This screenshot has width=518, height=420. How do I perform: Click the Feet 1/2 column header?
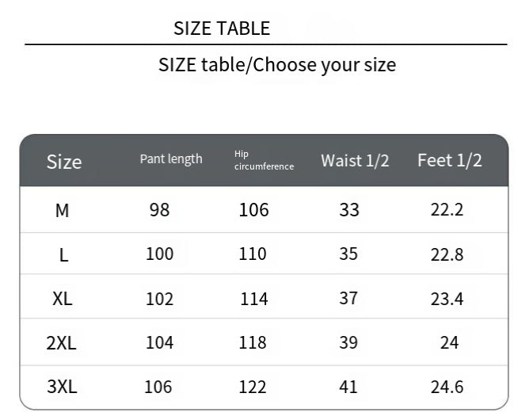450,160
